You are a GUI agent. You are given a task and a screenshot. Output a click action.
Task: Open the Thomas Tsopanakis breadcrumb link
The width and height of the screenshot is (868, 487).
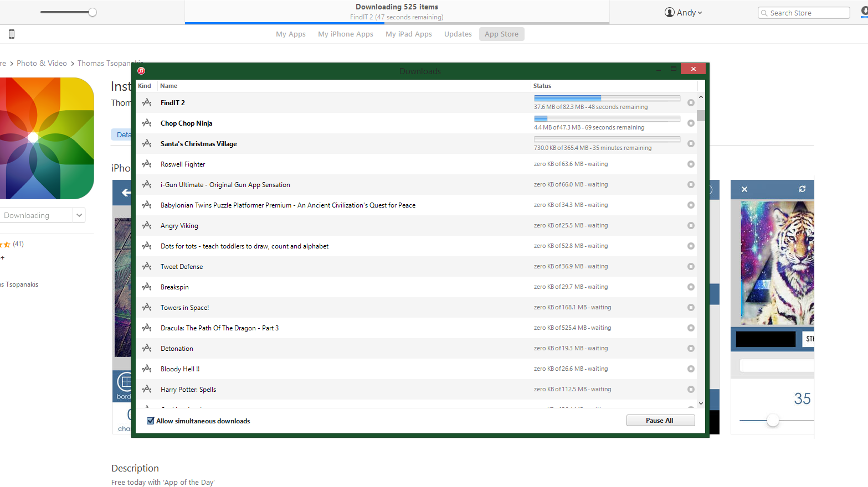104,63
